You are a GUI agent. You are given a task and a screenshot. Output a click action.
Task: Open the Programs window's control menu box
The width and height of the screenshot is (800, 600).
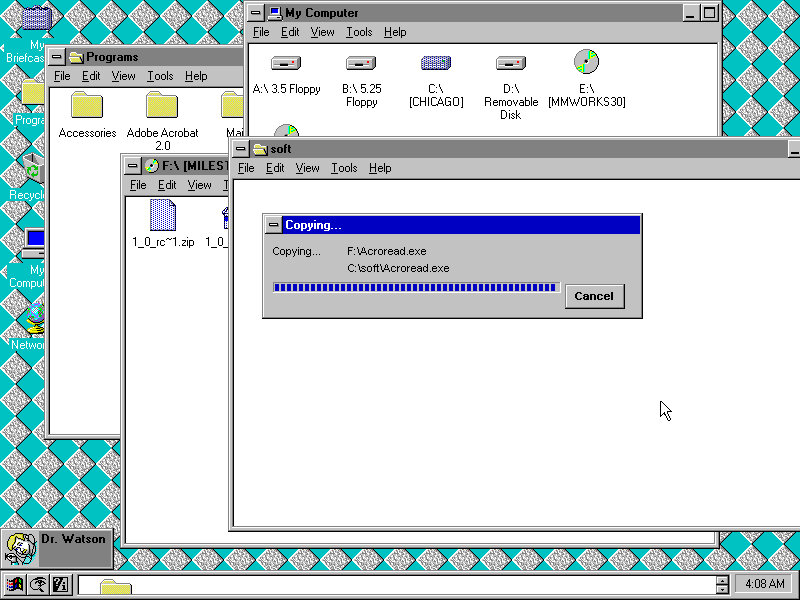(58, 57)
